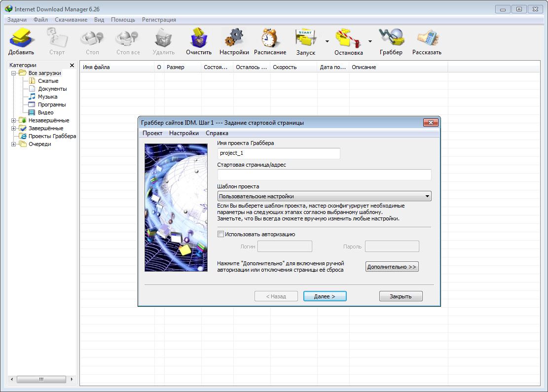The height and width of the screenshot is (392, 548).
Task: Sort by Скорость column header
Action: [x=293, y=67]
